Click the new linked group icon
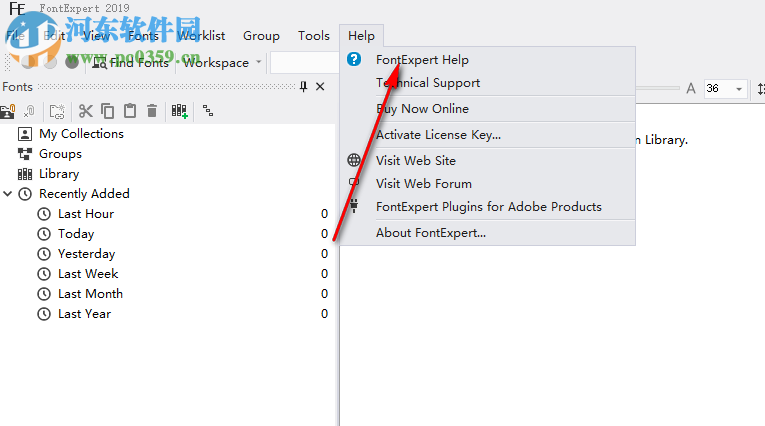This screenshot has height=426, width=765. coord(57,111)
